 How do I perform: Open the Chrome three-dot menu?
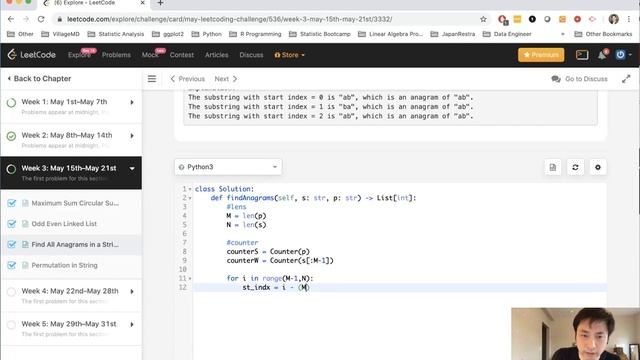pyautogui.click(x=629, y=19)
